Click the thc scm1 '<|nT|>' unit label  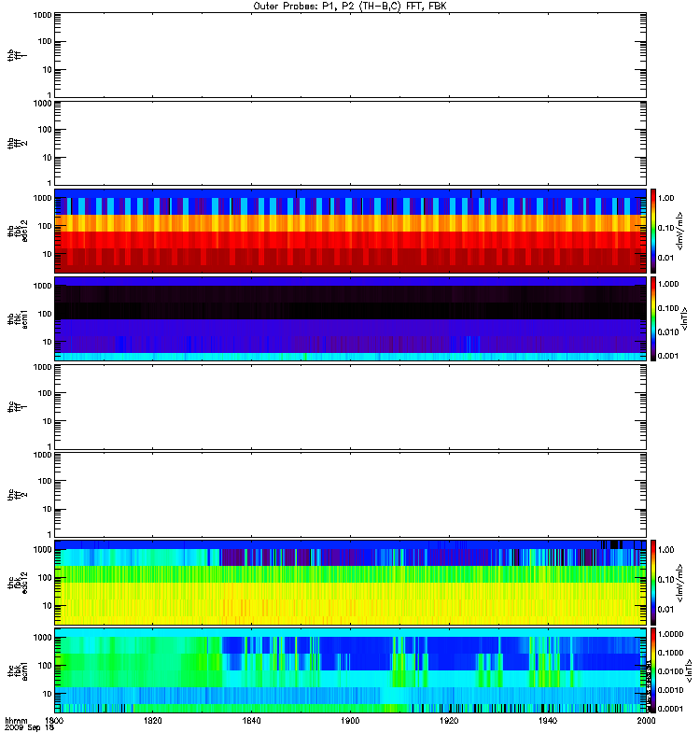point(689,670)
